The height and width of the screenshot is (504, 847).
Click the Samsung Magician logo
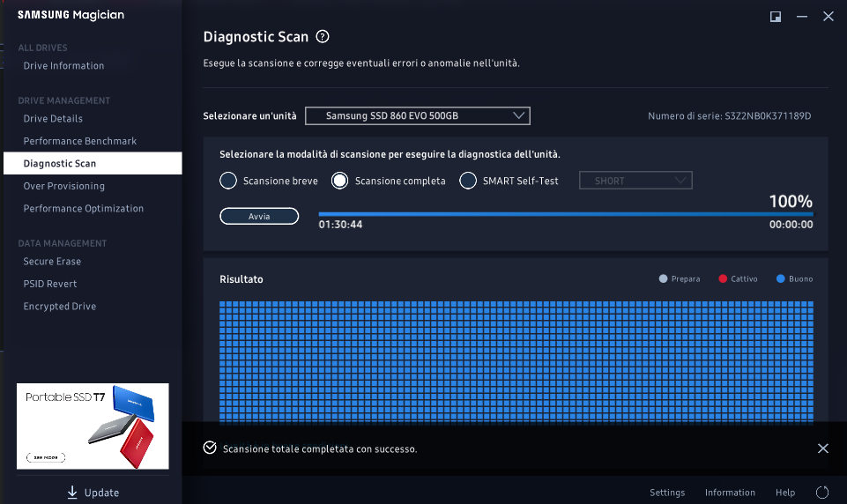click(x=71, y=15)
